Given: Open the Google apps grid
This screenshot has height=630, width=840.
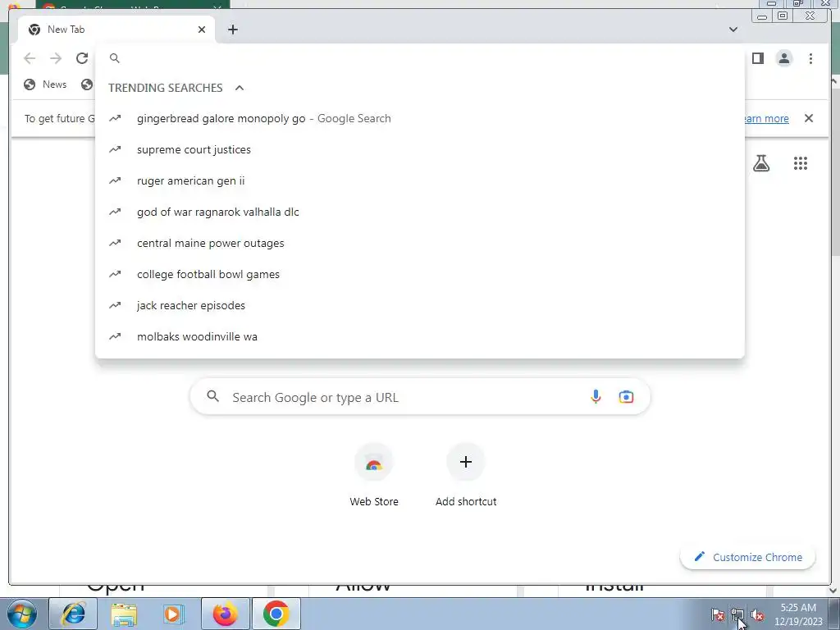Looking at the screenshot, I should pyautogui.click(x=801, y=163).
